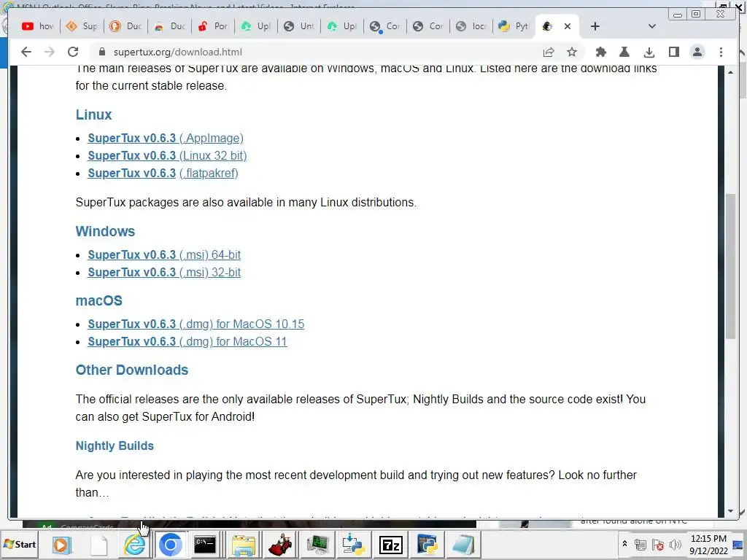Open the command prompt taskbar icon
Image resolution: width=747 pixels, height=560 pixels.
point(205,545)
